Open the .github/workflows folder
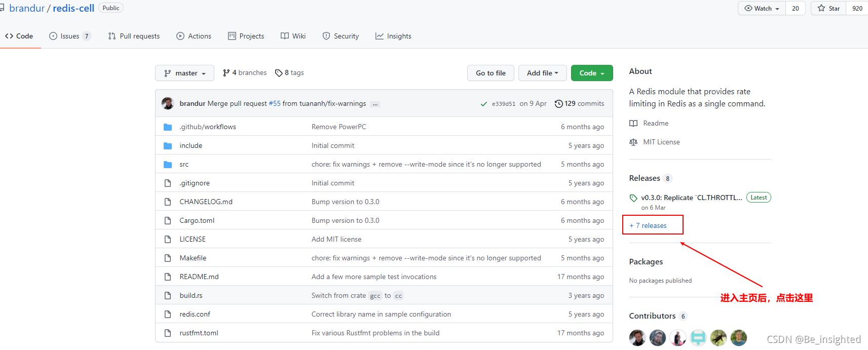 pos(208,127)
